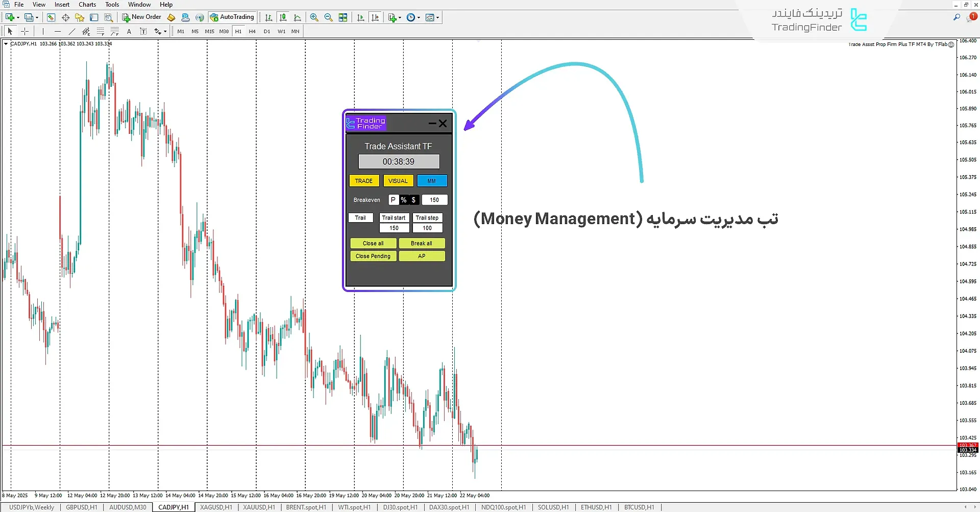Toggle the Trail option in panel
The image size is (980, 512).
360,218
